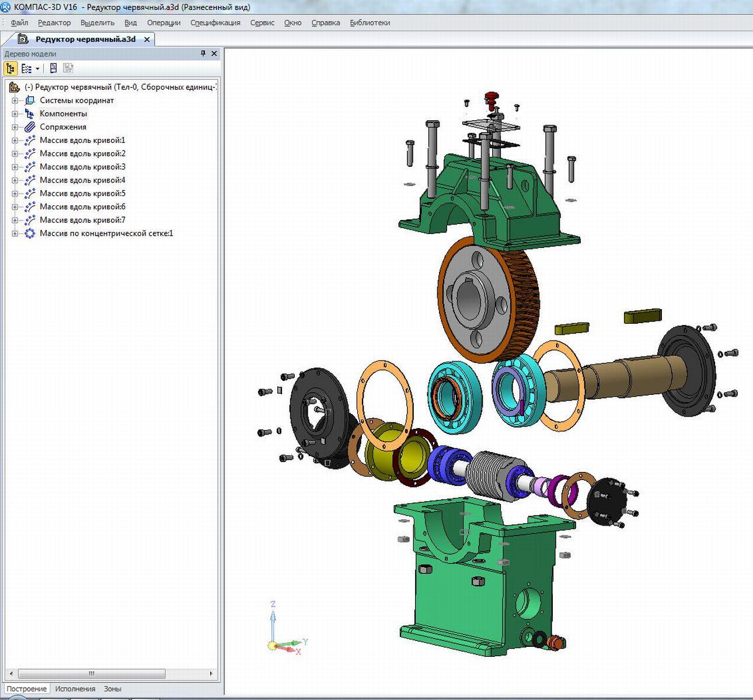Expand the Компоненты tree node
Viewport: 753px width, 700px height.
click(15, 114)
